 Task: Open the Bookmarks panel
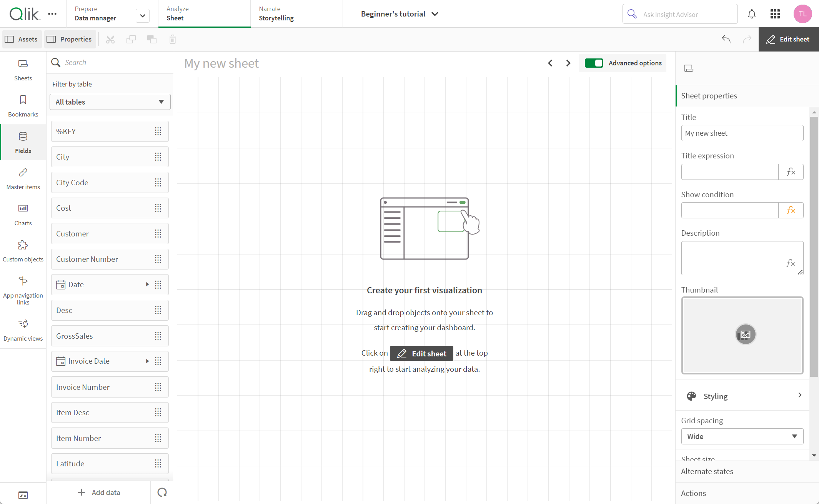click(23, 105)
